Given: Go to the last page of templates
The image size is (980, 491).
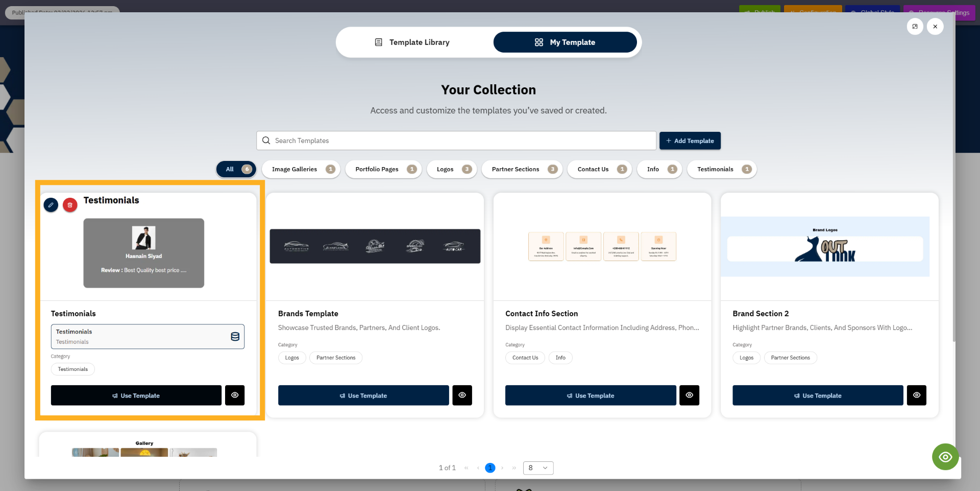Looking at the screenshot, I should click(x=514, y=467).
